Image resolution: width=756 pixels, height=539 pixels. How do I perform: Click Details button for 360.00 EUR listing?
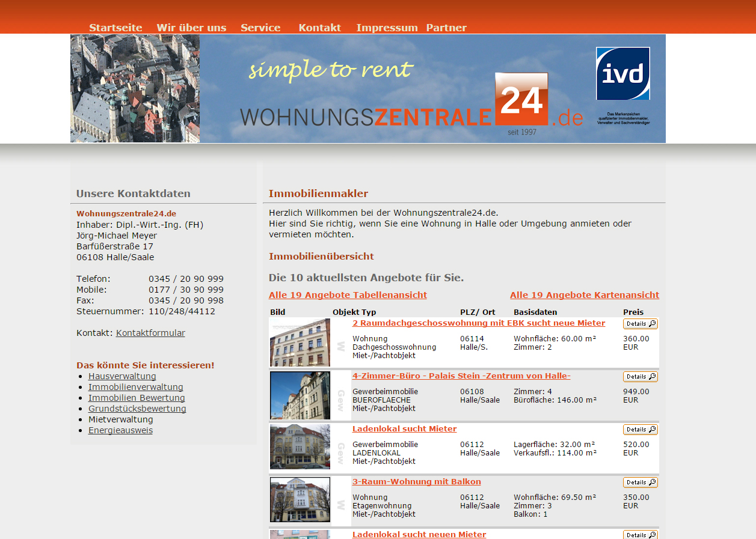(x=641, y=324)
